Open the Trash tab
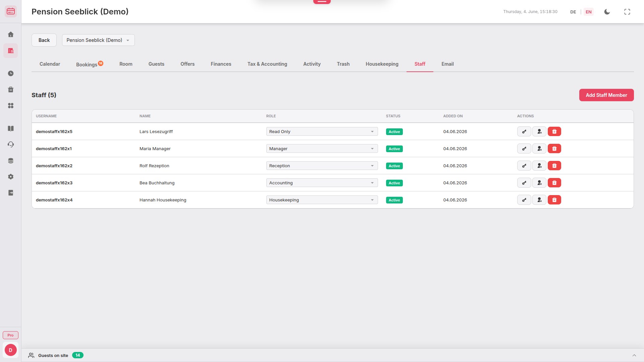The image size is (644, 362). 343,64
